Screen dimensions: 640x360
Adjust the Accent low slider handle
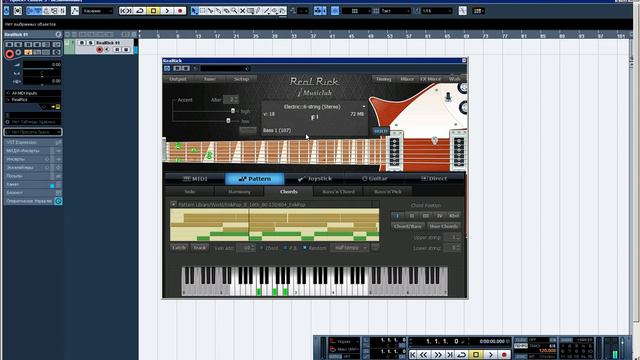coord(228,120)
